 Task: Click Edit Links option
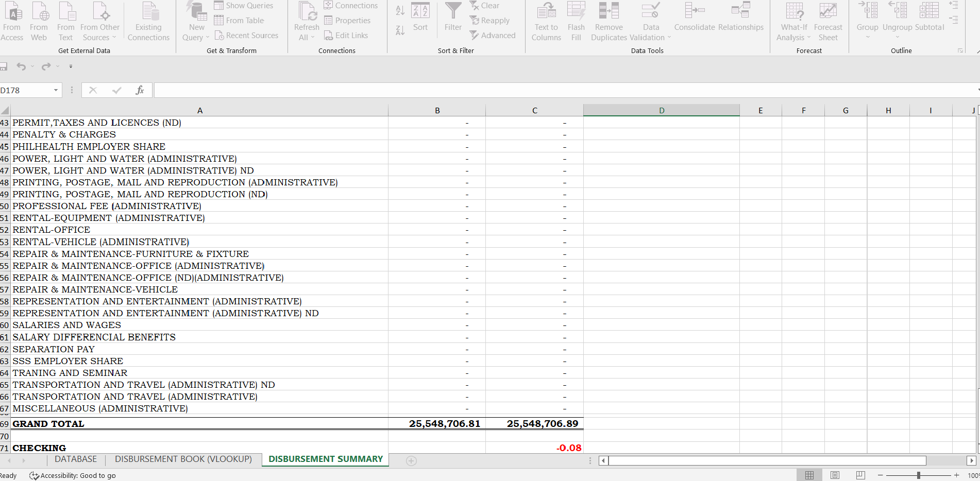[x=346, y=36]
